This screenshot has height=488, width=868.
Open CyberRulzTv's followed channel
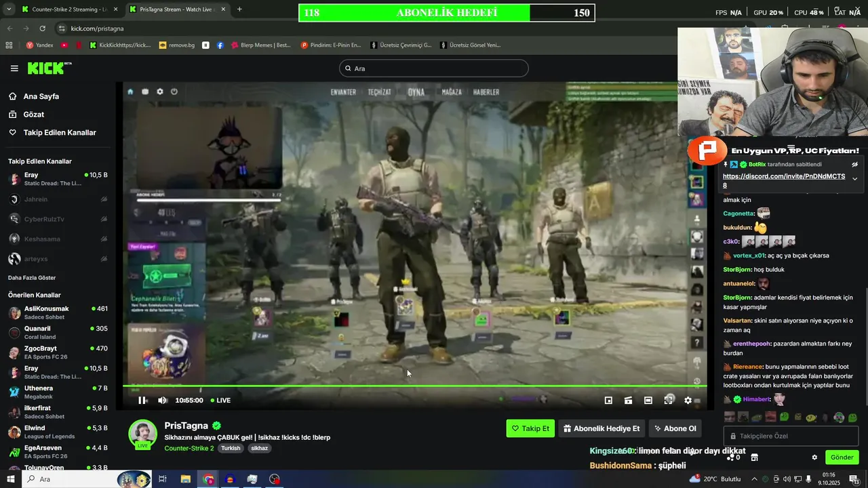coord(58,219)
